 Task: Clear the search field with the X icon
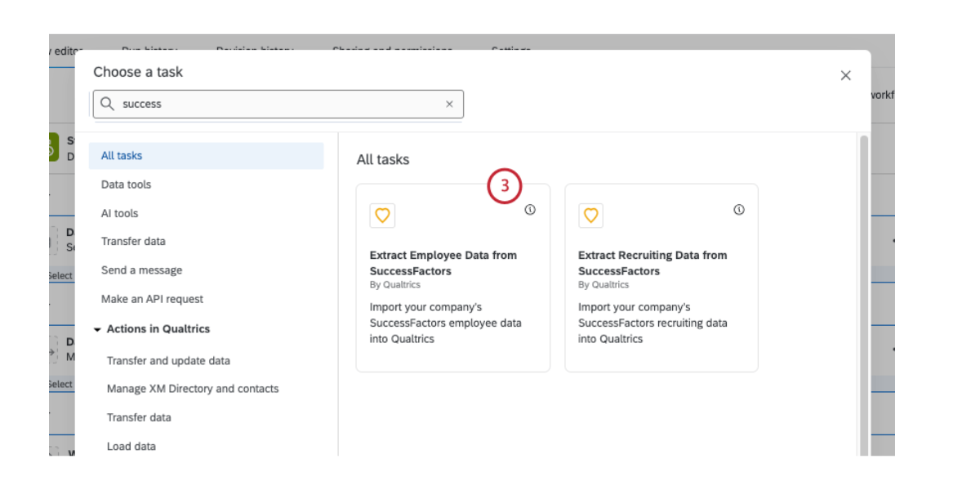449,104
